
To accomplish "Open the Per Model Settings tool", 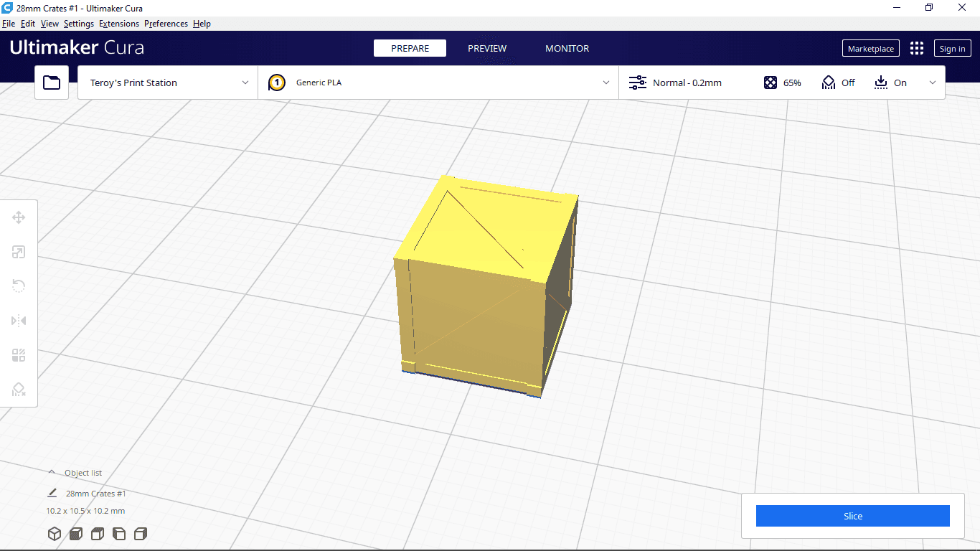I will click(19, 355).
